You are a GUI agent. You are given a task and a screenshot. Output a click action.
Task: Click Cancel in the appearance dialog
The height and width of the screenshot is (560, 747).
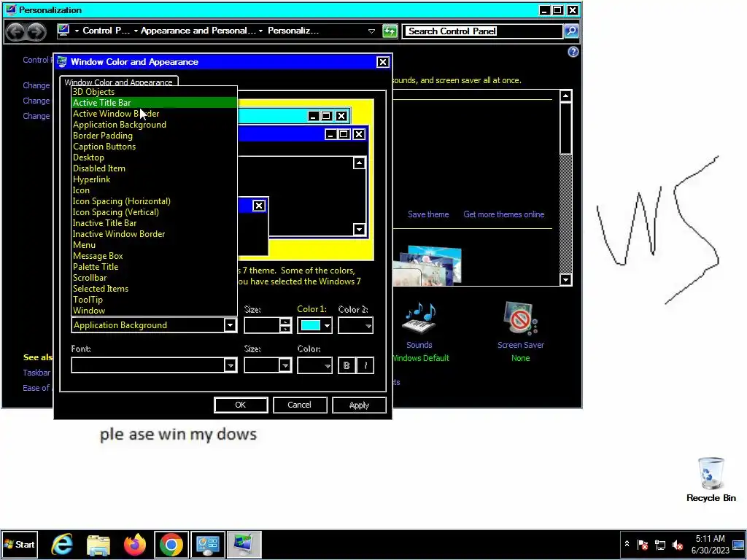[x=300, y=405]
